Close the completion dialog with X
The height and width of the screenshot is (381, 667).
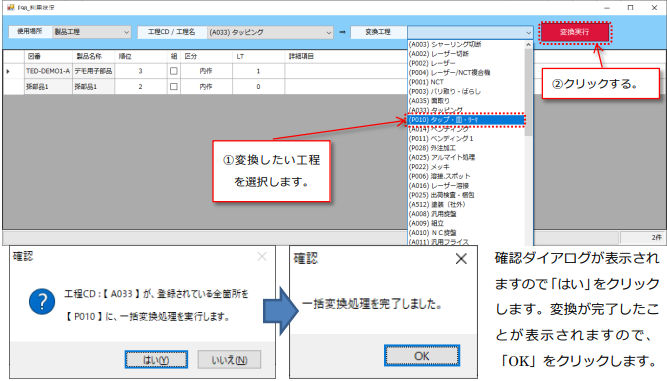(x=461, y=259)
